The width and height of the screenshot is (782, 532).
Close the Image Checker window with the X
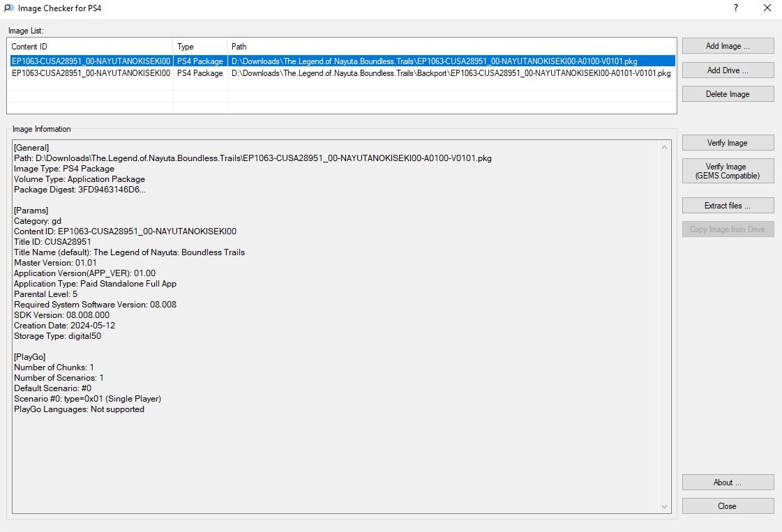767,8
